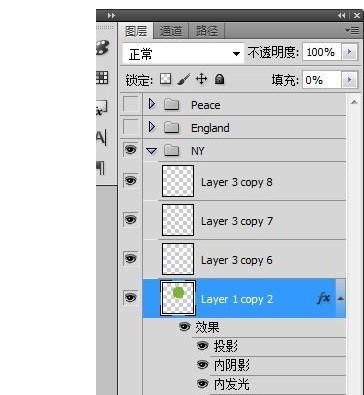Toggle lock transparent pixels
The width and height of the screenshot is (364, 395).
pyautogui.click(x=166, y=79)
